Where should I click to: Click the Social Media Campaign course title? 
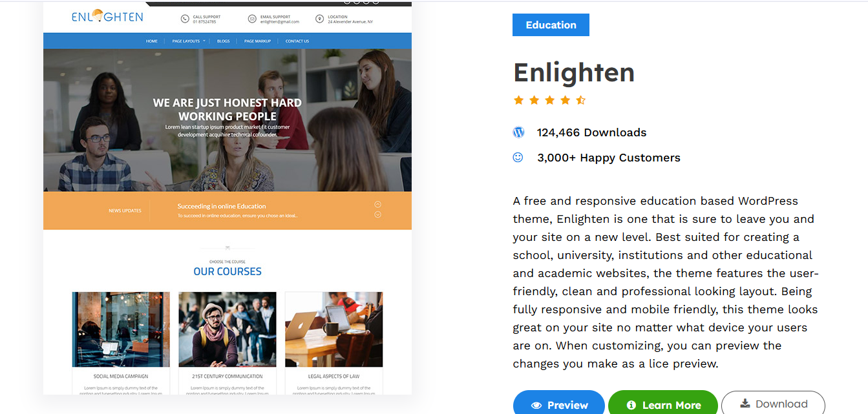121,376
